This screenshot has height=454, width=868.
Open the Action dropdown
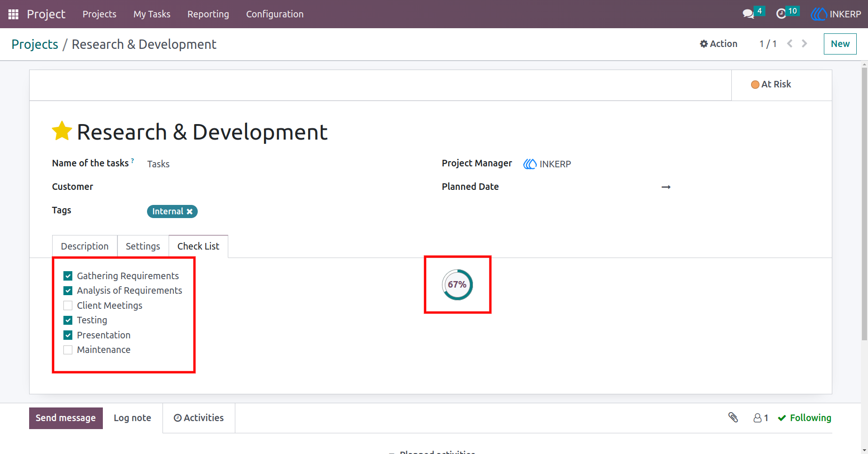(719, 44)
